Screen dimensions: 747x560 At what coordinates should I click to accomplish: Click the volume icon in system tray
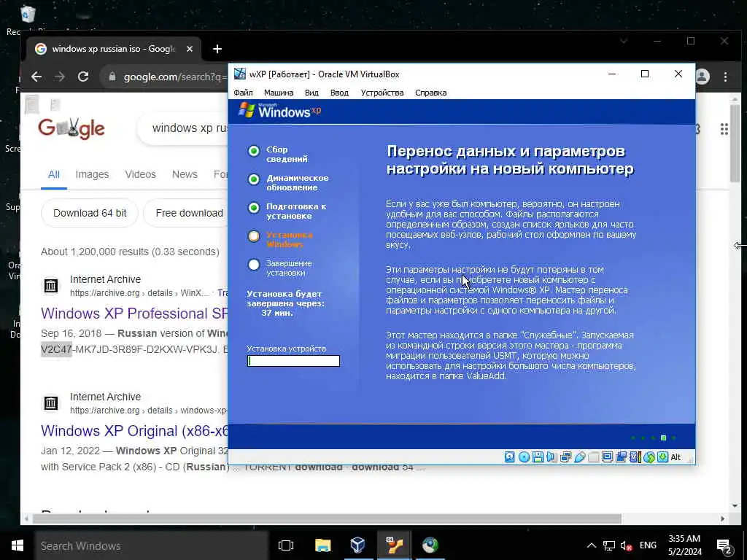click(626, 545)
